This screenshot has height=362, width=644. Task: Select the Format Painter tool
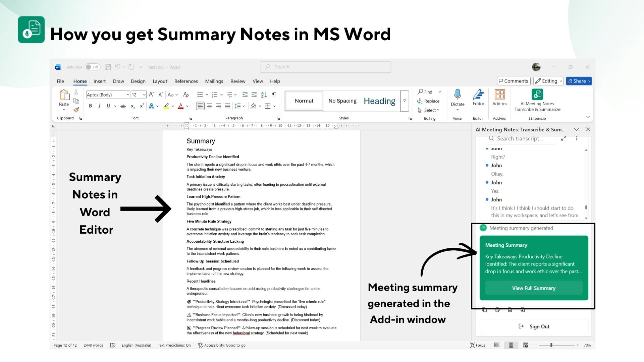click(76, 110)
